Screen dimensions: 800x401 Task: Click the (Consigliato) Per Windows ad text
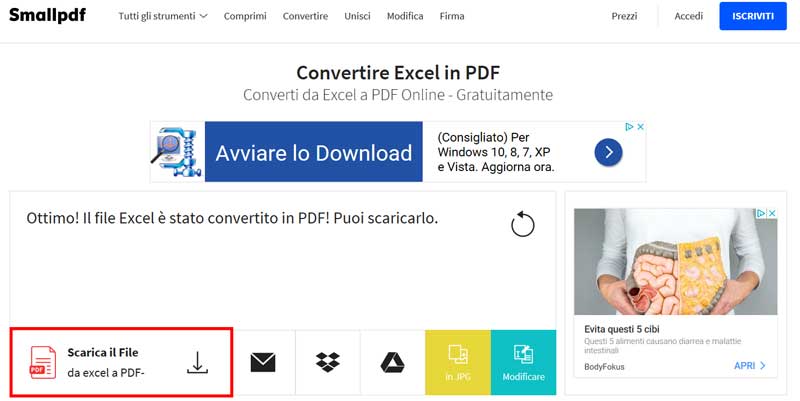[496, 152]
